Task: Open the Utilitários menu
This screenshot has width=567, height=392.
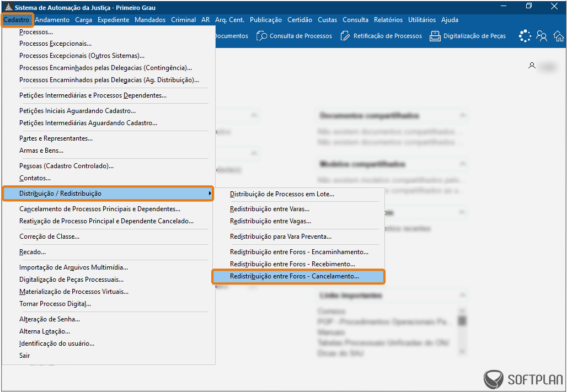Action: (x=422, y=20)
